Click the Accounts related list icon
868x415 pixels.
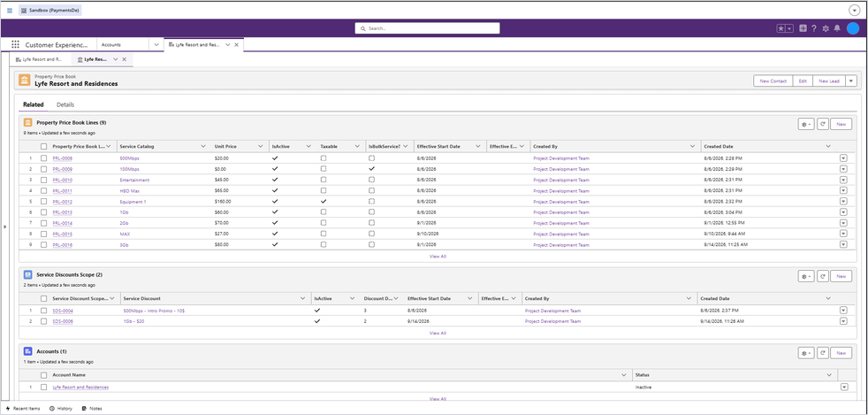27,351
